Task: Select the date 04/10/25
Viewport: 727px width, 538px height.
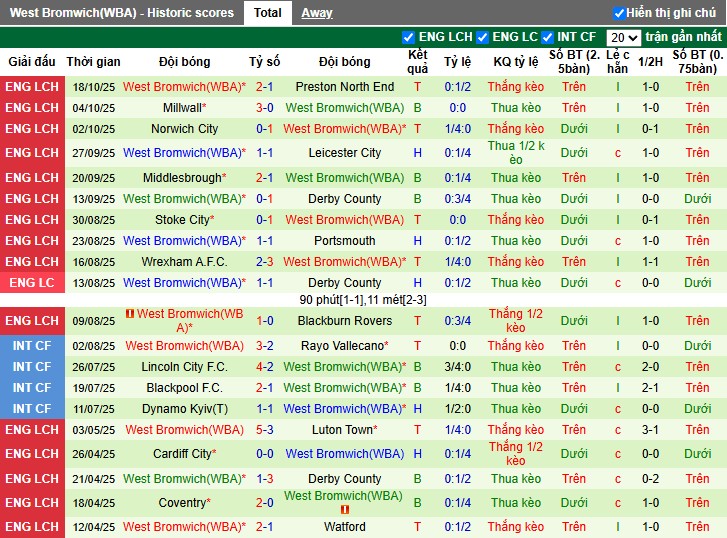Action: (93, 108)
